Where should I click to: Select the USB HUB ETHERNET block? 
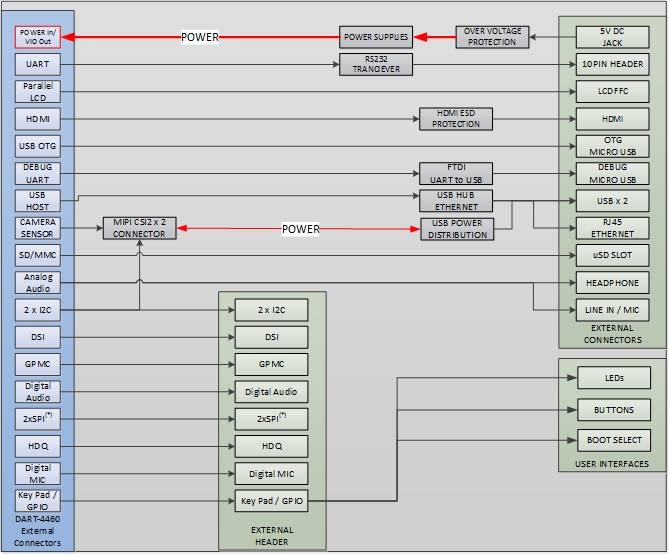point(456,201)
